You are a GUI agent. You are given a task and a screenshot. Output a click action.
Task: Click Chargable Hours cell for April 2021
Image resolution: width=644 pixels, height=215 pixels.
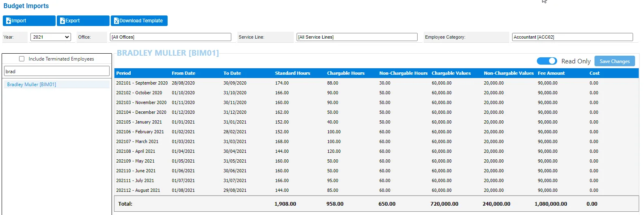click(334, 151)
